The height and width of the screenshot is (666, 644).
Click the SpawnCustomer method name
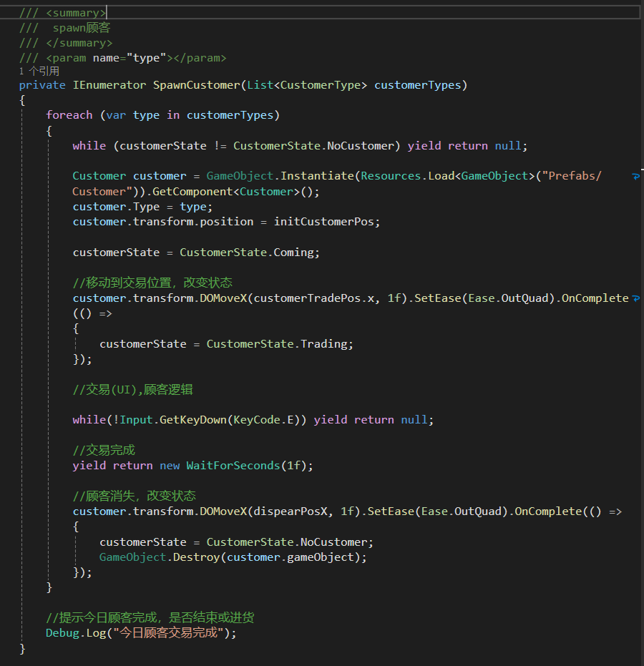click(197, 85)
